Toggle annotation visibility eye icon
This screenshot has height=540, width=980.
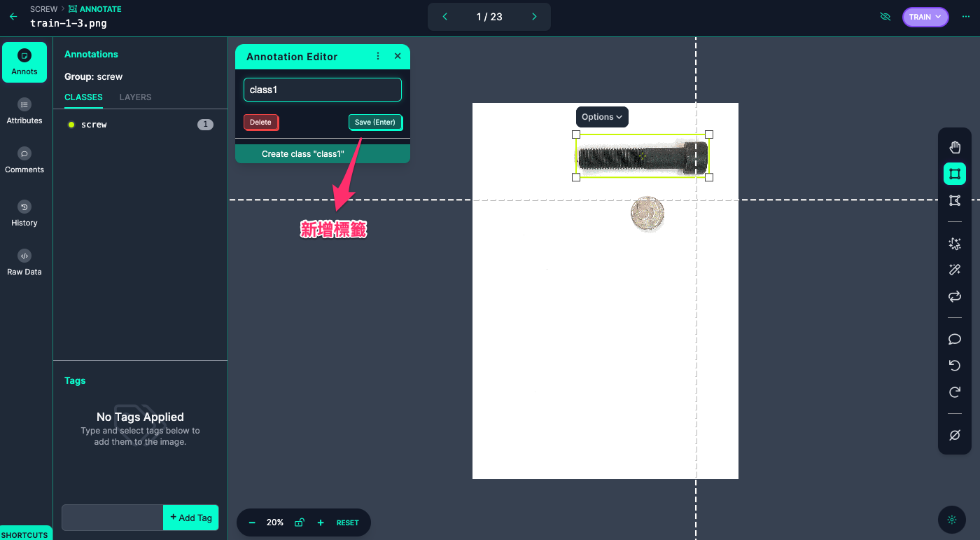885,17
